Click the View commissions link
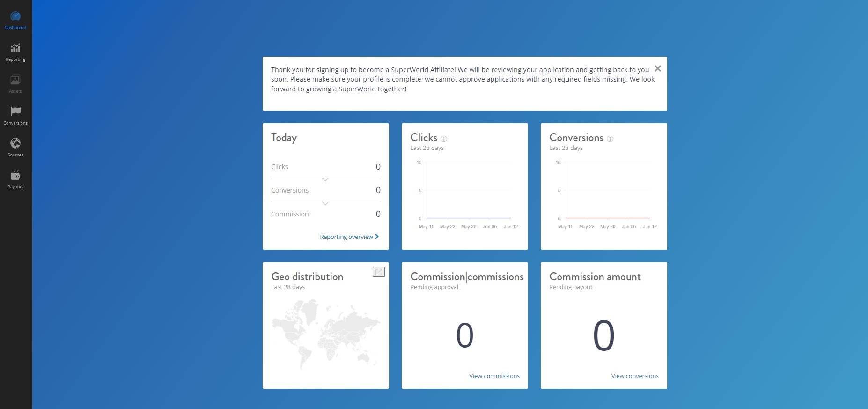Viewport: 868px width, 409px height. pyautogui.click(x=494, y=376)
